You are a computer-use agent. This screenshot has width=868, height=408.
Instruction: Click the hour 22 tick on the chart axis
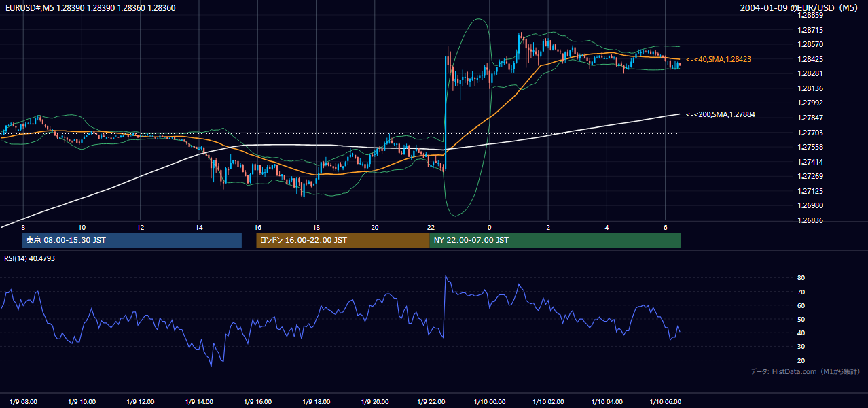tap(432, 227)
